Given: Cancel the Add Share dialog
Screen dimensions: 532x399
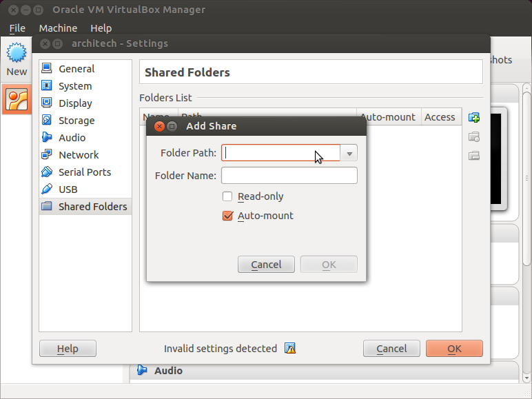Looking at the screenshot, I should pos(266,265).
